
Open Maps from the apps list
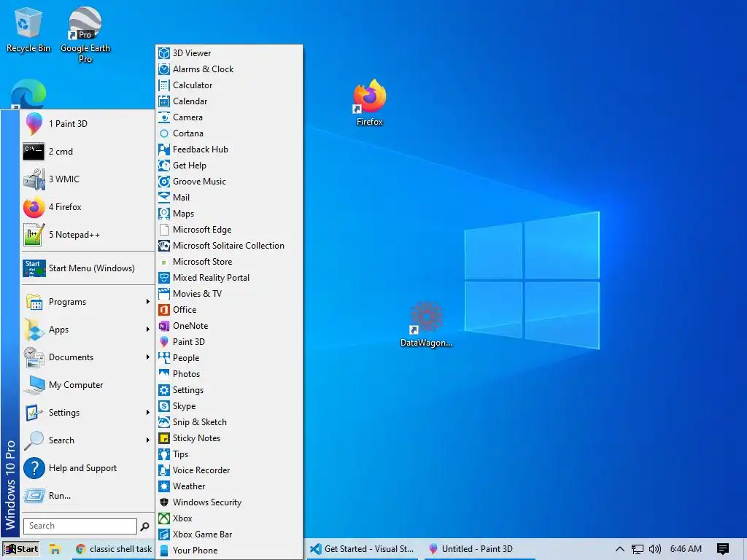229,214
